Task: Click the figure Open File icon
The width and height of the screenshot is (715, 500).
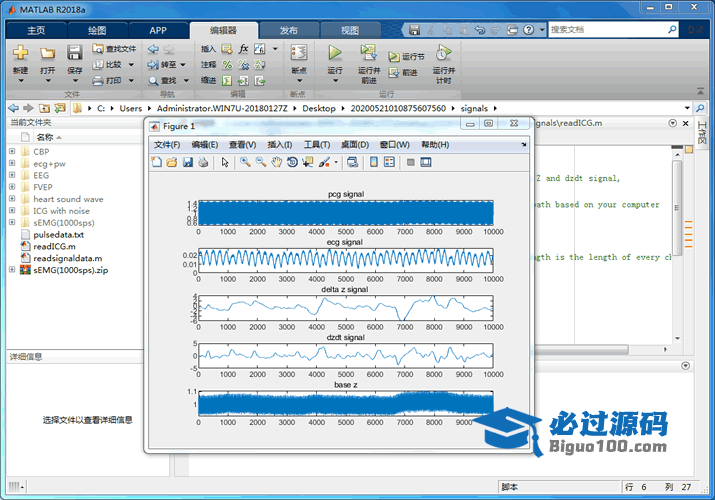Action: point(172,162)
